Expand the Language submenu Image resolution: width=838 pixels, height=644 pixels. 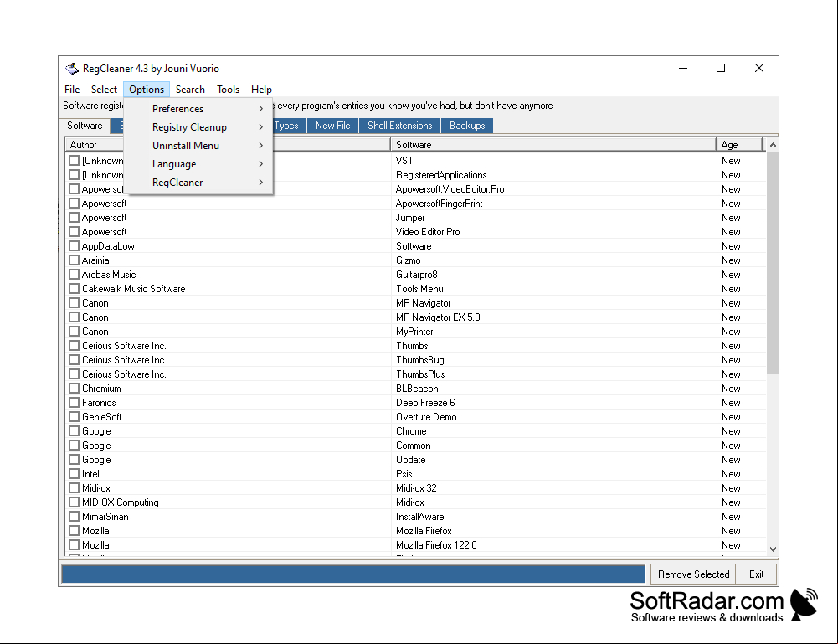[x=198, y=164]
